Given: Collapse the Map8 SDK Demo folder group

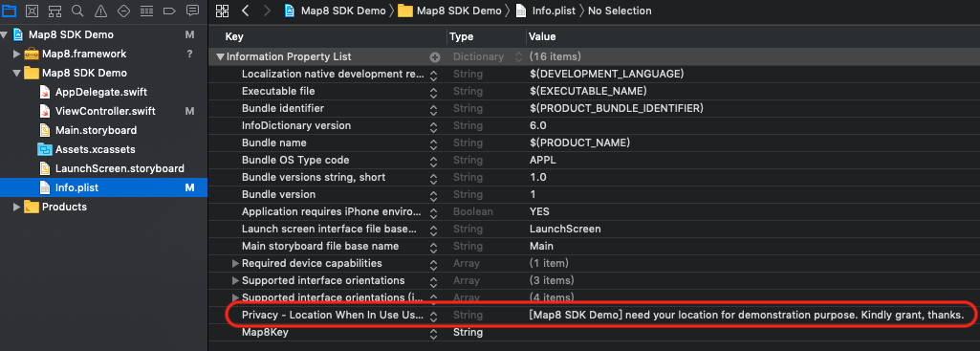Looking at the screenshot, I should [17, 74].
